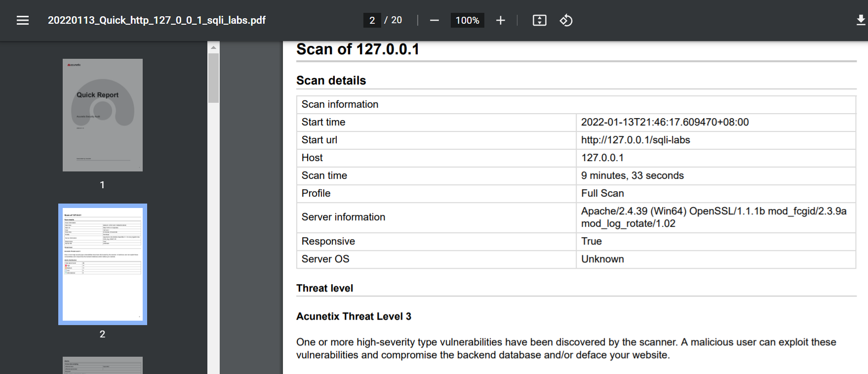The image size is (868, 374).
Task: Open page 1 Quick Report thumbnail
Action: click(103, 115)
